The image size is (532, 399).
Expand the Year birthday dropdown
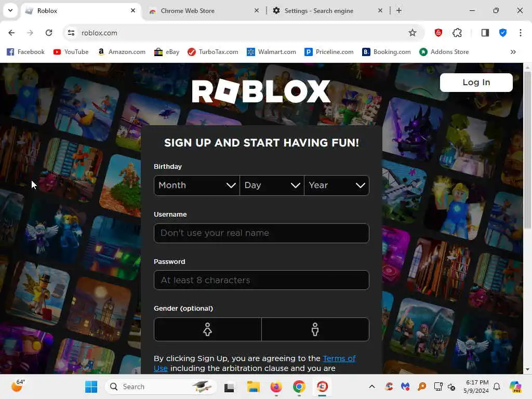pyautogui.click(x=337, y=185)
